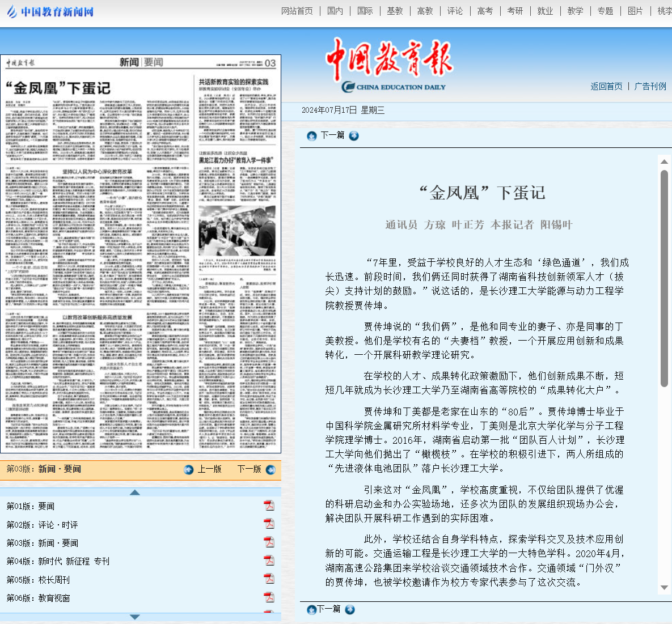672x624 pixels.
Task: Go to next article via bottom 下一篇
Action: point(329,609)
